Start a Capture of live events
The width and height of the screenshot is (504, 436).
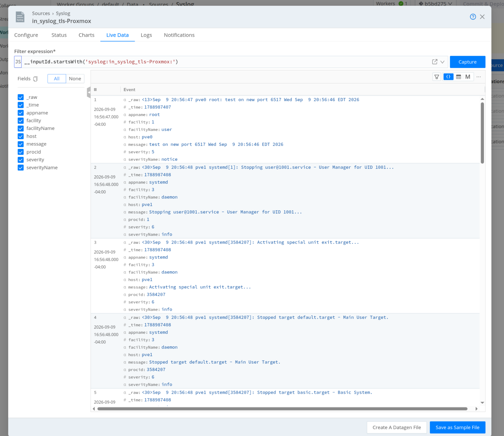point(467,62)
